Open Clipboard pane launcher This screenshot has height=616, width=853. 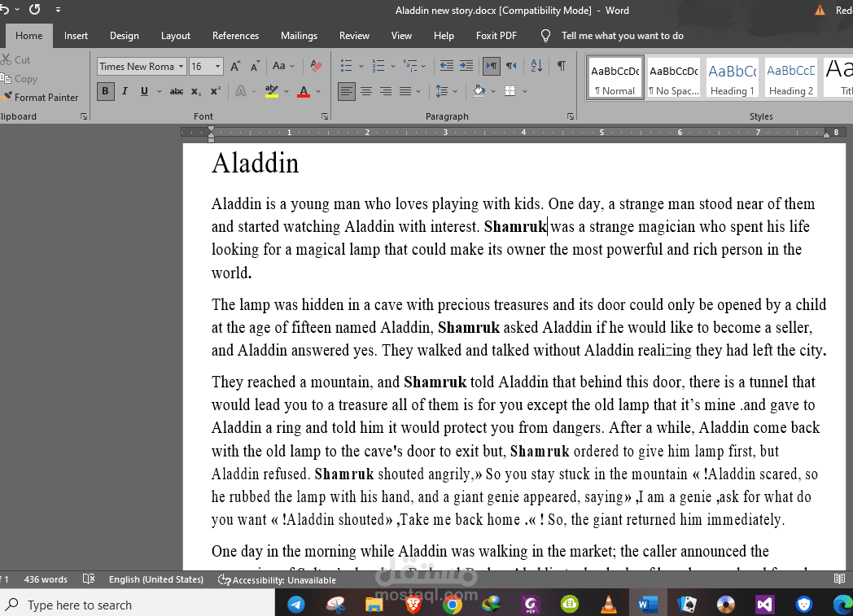pyautogui.click(x=84, y=116)
